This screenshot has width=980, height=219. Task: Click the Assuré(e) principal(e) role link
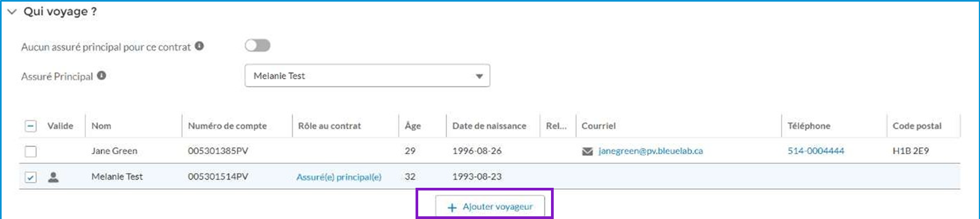(x=339, y=177)
